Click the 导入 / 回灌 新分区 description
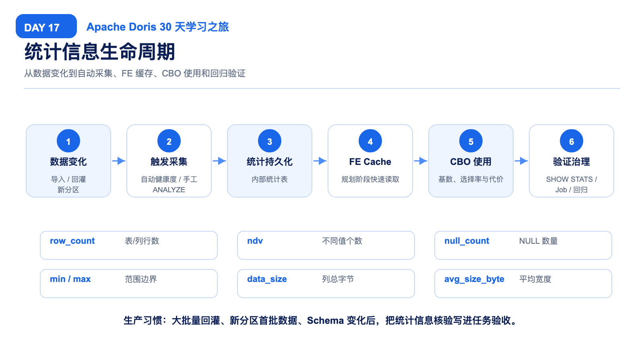This screenshot has height=362, width=644. coord(68,185)
